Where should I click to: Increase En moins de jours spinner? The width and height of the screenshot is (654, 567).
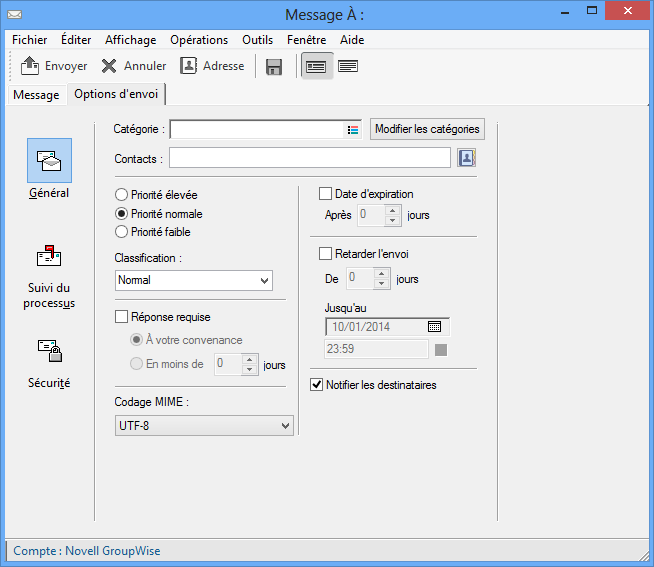249,359
